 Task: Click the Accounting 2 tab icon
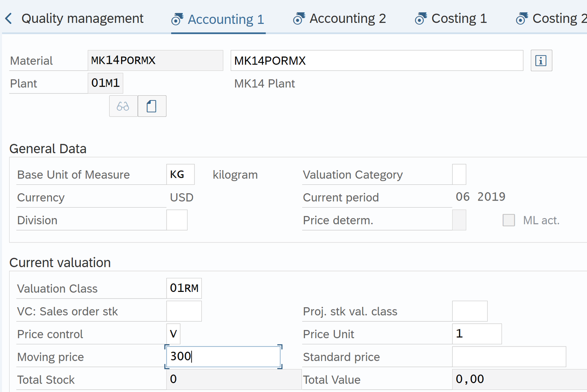[x=299, y=18]
